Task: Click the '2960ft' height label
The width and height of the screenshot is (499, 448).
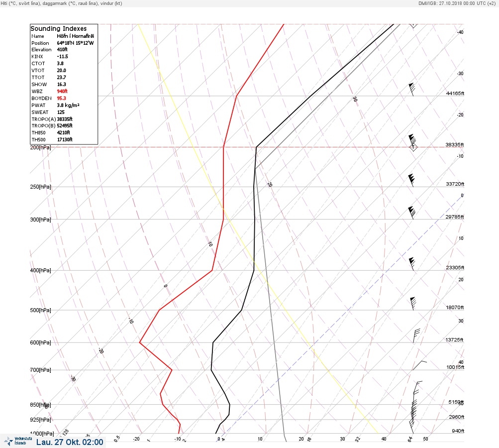Action: tap(457, 417)
